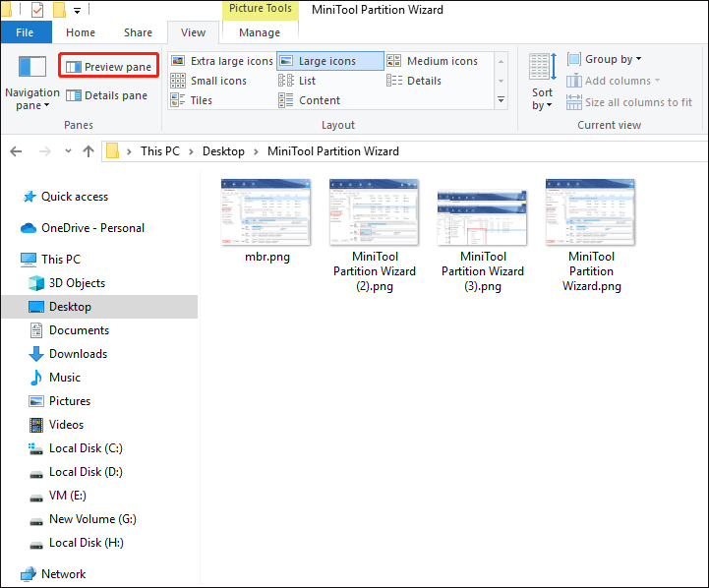Select Small icons layout

208,81
